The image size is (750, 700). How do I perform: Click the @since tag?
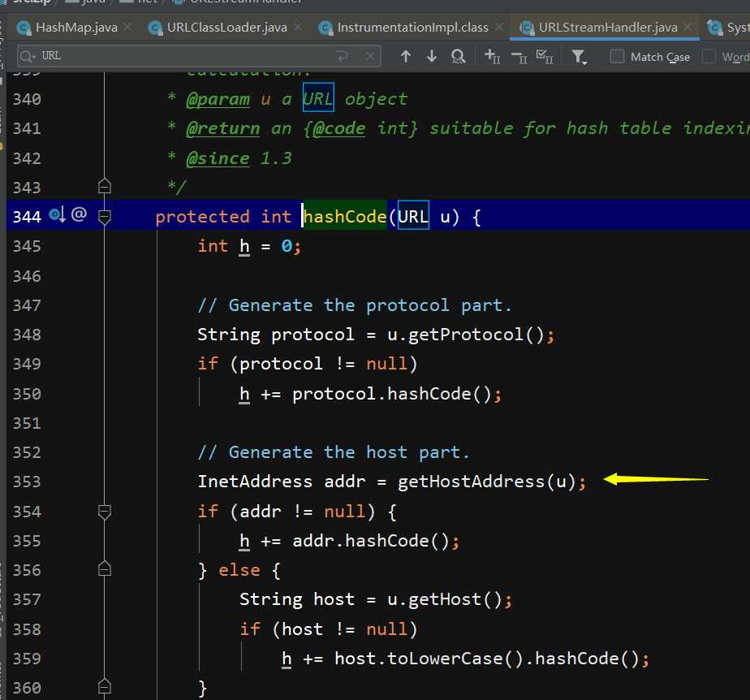218,158
